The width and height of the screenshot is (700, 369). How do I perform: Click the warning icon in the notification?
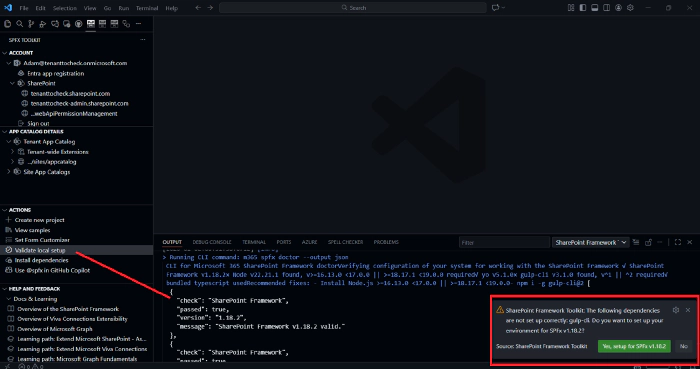click(x=500, y=310)
